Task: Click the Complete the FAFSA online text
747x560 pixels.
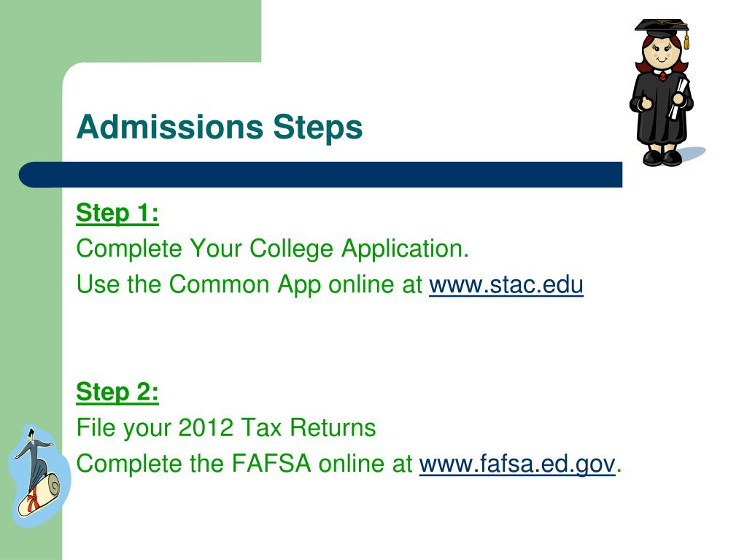Action: 244,464
